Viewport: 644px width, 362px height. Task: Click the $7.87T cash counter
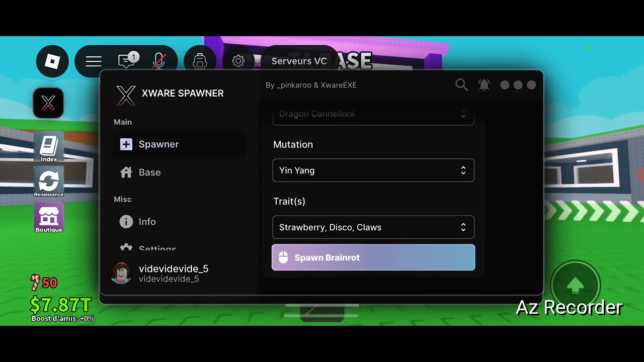60,305
